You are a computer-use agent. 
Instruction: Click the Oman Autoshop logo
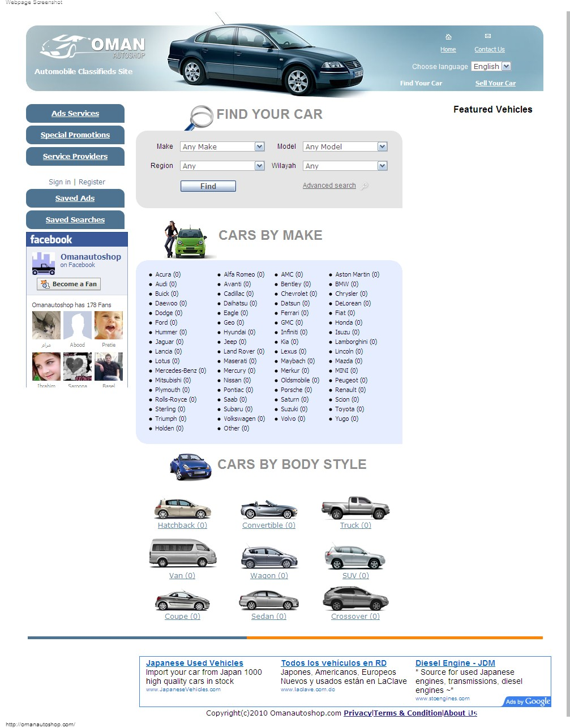[89, 46]
